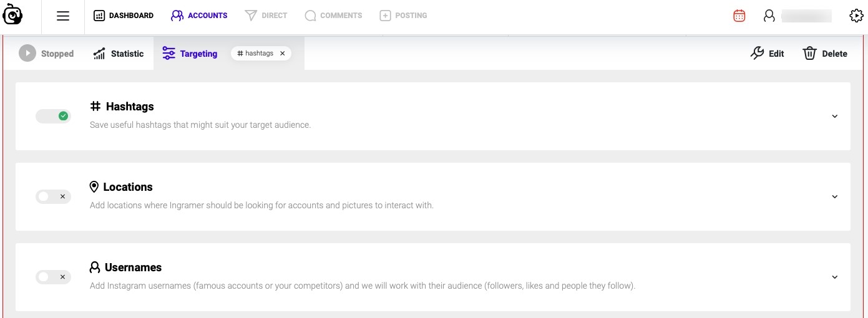Viewport: 868px width, 318px height.
Task: Open settings via the gear icon
Action: point(857,16)
